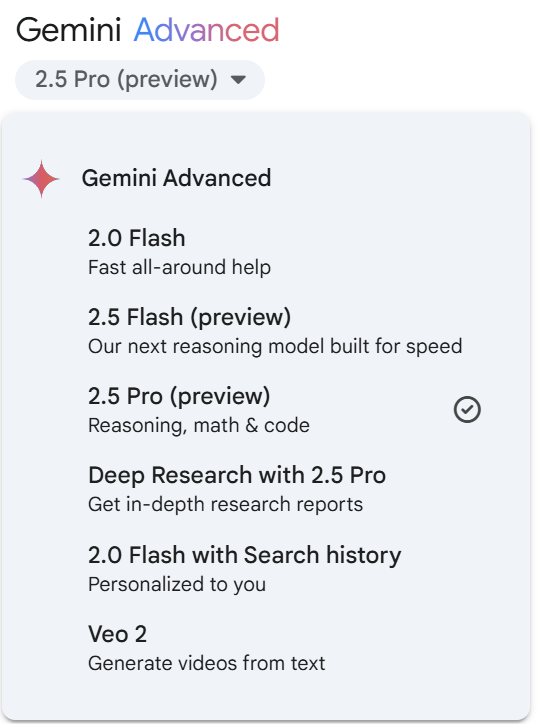
Task: Collapse the model picker via arrow
Action: [x=238, y=80]
